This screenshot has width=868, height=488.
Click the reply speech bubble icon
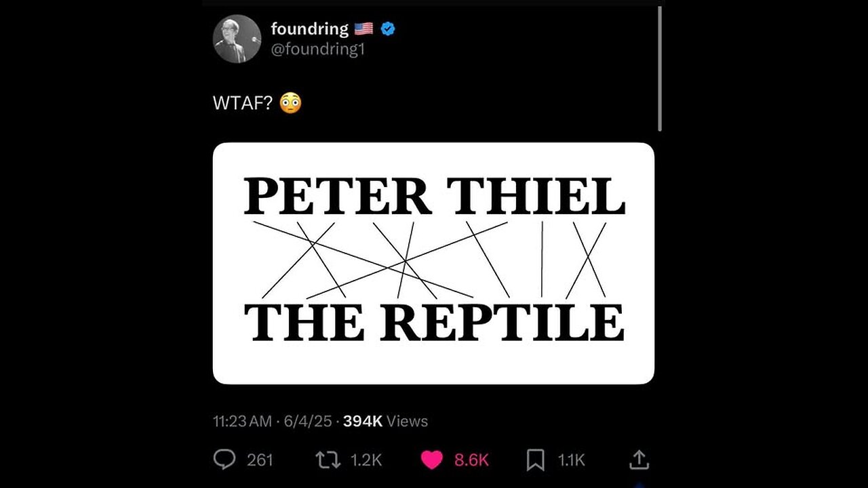click(224, 460)
